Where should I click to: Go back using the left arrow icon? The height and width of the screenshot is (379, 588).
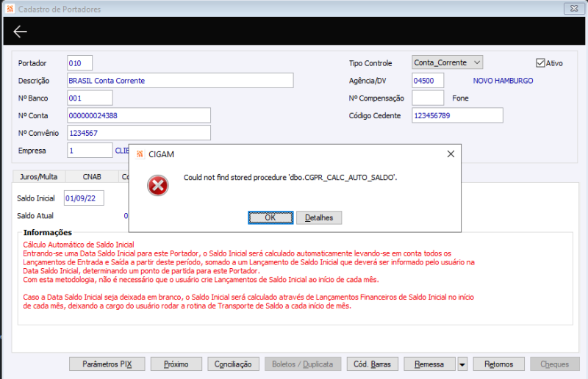(x=21, y=32)
